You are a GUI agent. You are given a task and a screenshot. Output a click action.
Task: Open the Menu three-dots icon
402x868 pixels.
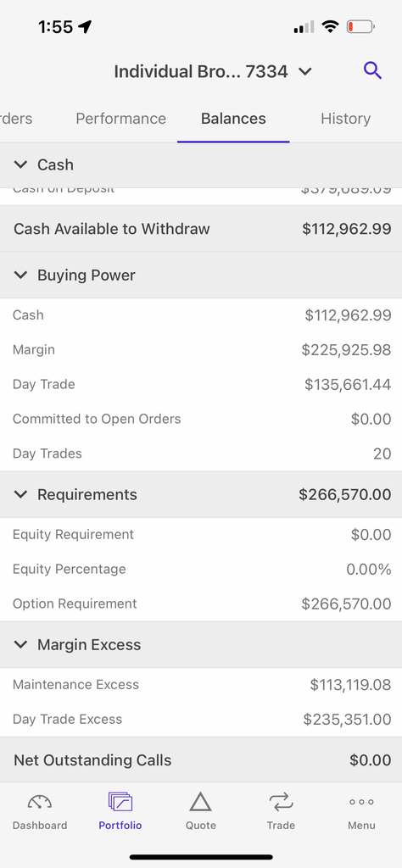coord(361,802)
